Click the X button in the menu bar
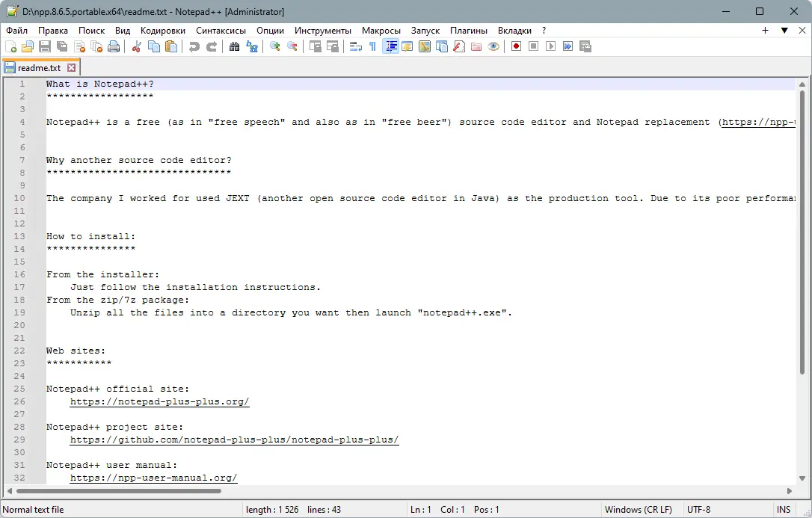 [x=802, y=31]
